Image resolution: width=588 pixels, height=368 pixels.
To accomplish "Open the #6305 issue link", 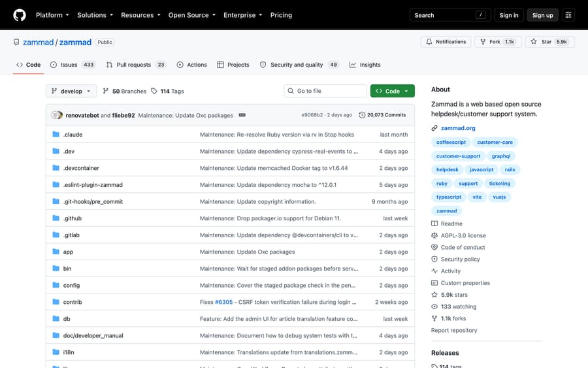I will pos(223,302).
